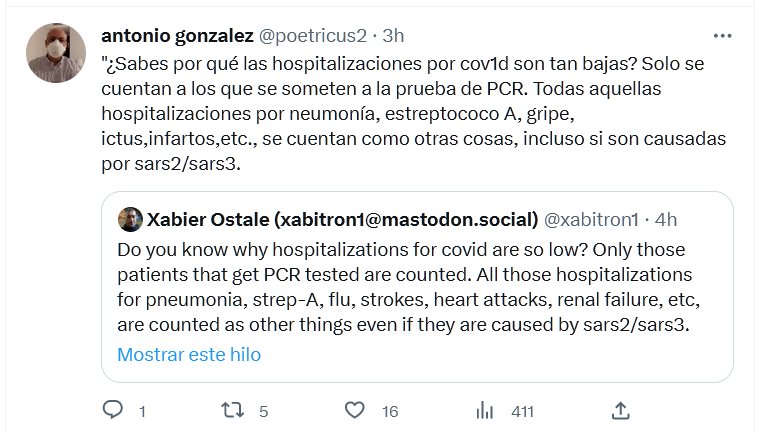Click the "Mostrar este hilo" link
The width and height of the screenshot is (768, 434).
[189, 354]
